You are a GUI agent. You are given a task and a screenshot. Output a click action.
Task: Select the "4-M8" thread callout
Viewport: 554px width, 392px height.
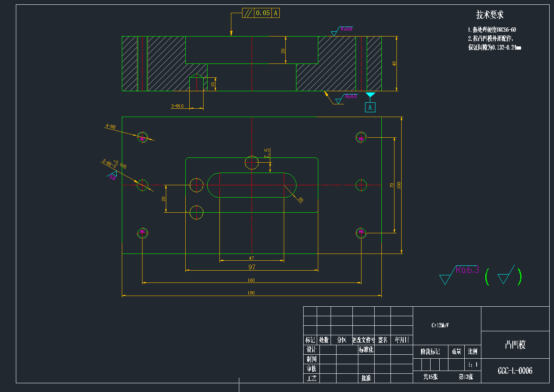(x=111, y=127)
